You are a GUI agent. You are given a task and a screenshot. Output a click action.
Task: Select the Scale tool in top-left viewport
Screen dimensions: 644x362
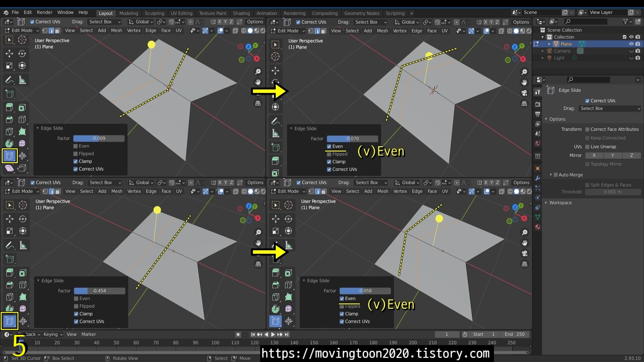point(9,66)
